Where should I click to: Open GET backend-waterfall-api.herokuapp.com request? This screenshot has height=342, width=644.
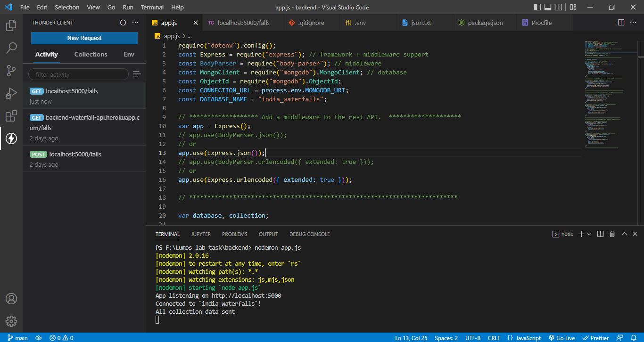(x=84, y=128)
